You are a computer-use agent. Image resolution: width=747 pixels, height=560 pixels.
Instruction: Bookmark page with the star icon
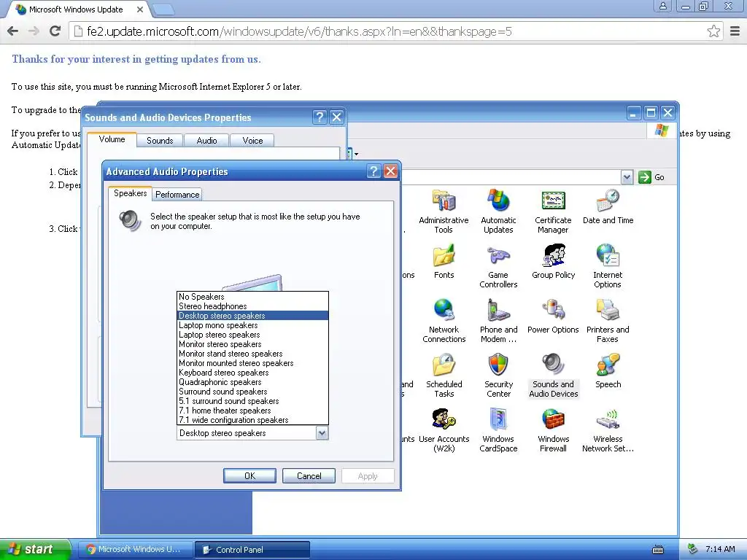click(x=713, y=31)
